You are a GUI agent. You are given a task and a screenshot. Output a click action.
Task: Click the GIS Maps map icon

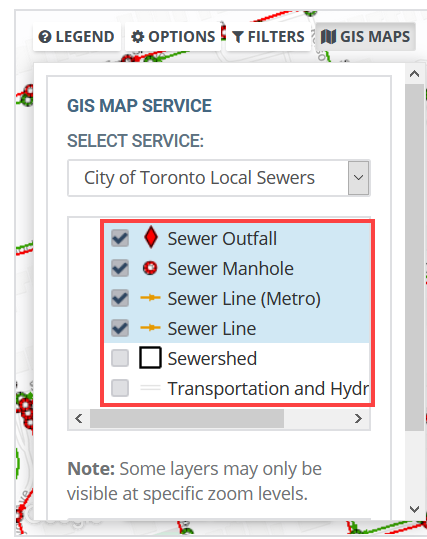pos(328,37)
